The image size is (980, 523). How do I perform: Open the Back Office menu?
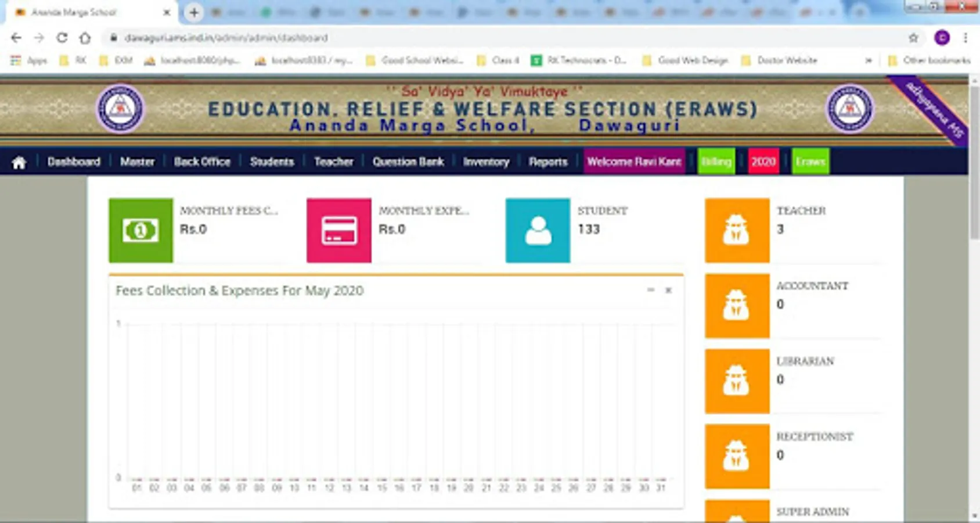point(202,162)
